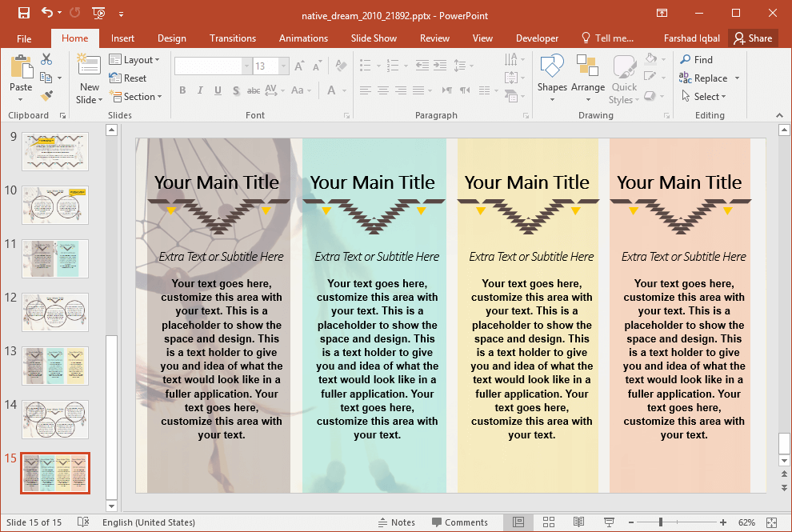Switch to the Transitions tab

[x=233, y=38]
